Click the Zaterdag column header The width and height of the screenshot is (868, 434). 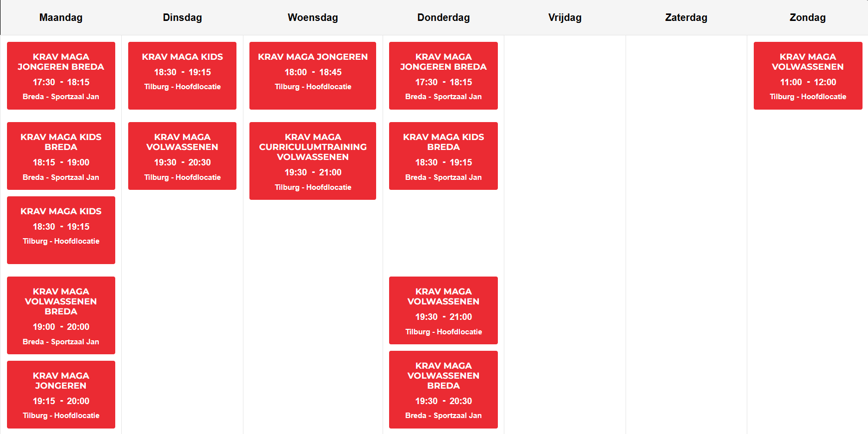(x=686, y=17)
